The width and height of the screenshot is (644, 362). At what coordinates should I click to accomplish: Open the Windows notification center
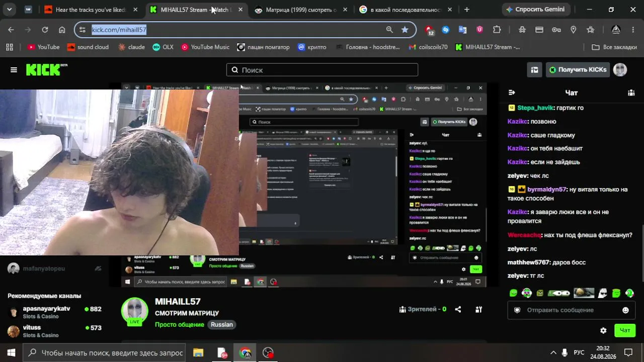point(628,353)
